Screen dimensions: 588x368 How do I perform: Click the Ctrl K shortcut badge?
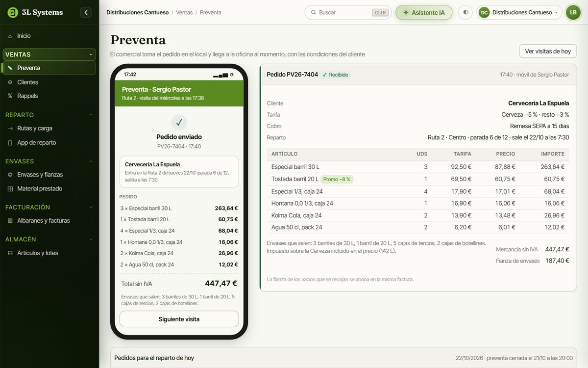(380, 12)
